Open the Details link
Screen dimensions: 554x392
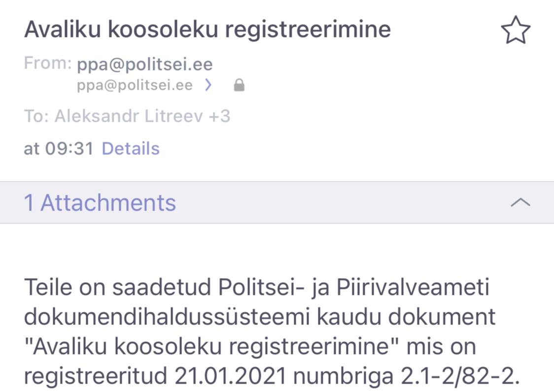(131, 148)
